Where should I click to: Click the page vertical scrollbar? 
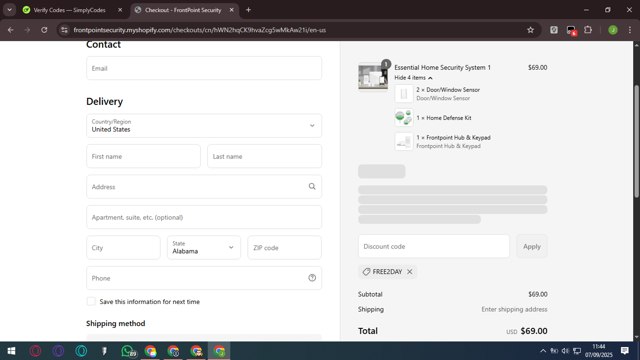tap(636, 141)
